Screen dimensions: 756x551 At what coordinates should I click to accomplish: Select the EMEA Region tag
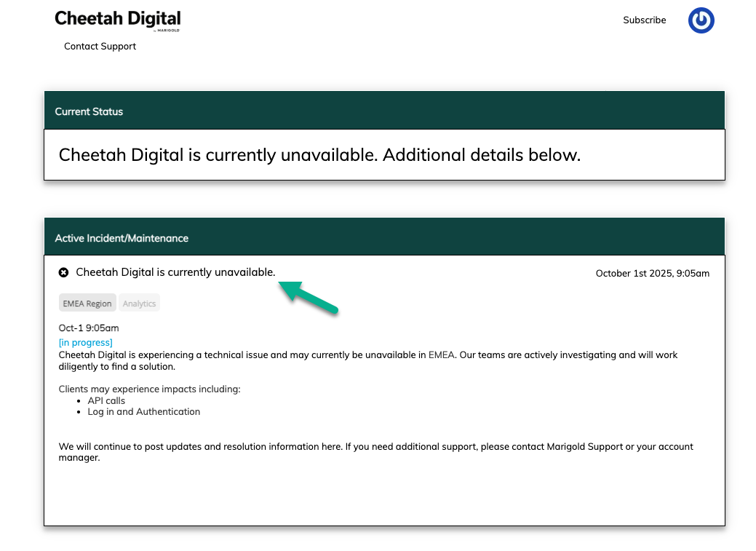point(87,304)
